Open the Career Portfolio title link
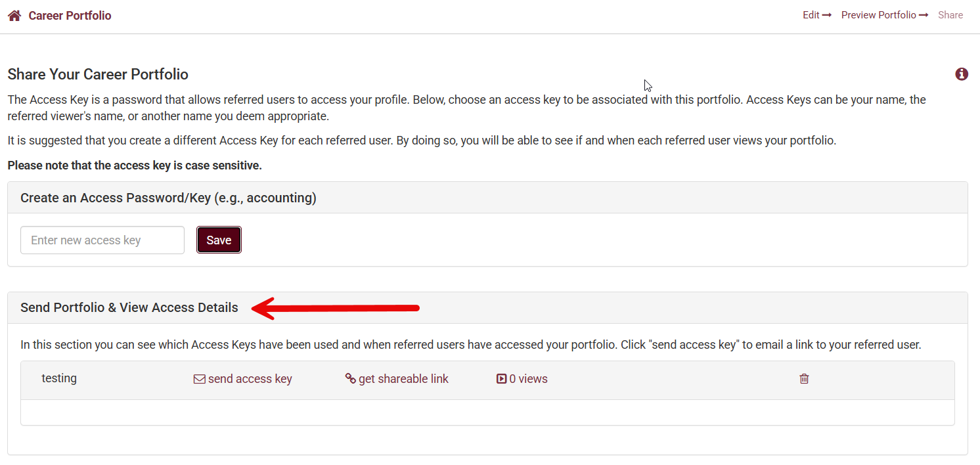This screenshot has height=465, width=980. pos(70,16)
